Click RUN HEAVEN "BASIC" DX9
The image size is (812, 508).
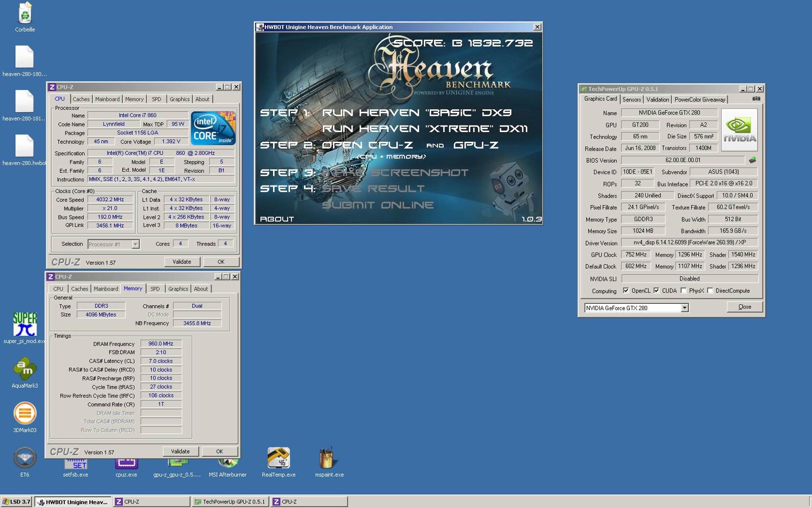(x=417, y=113)
